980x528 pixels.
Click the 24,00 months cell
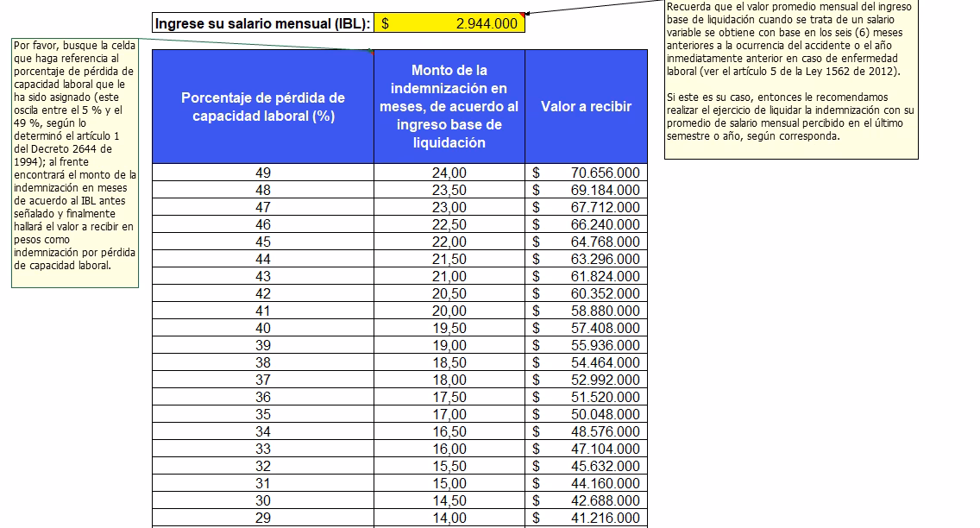point(449,173)
